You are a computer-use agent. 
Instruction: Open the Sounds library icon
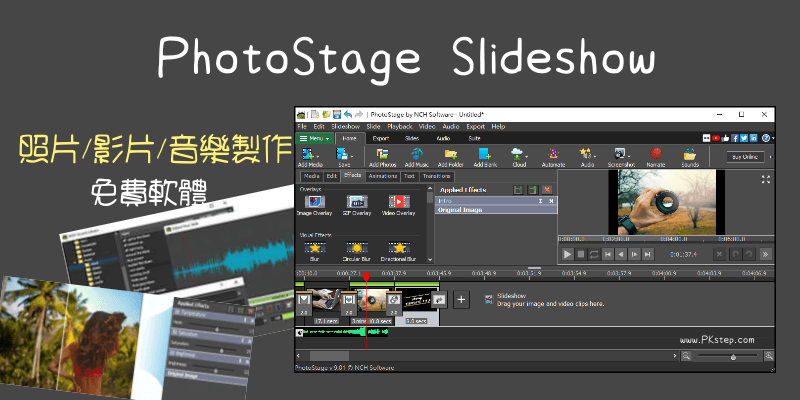[x=690, y=154]
